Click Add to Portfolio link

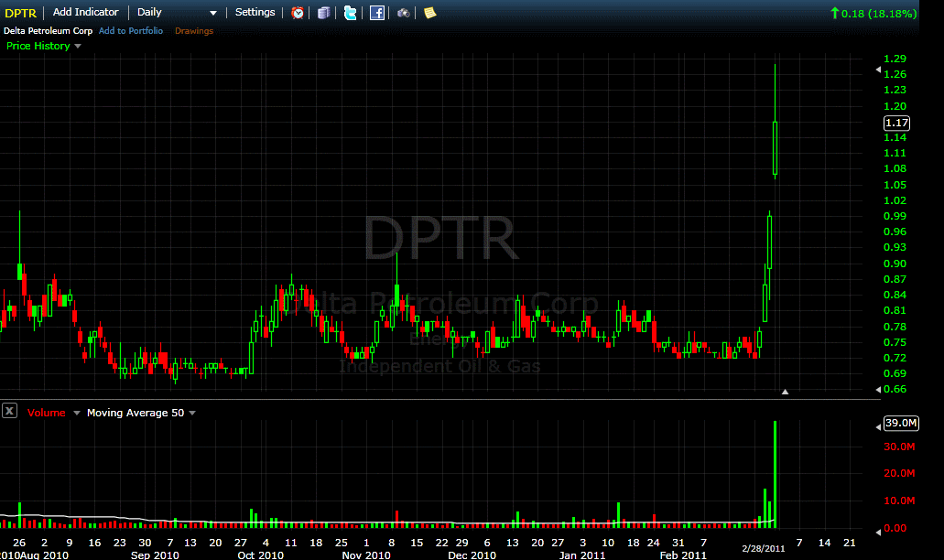tap(131, 31)
